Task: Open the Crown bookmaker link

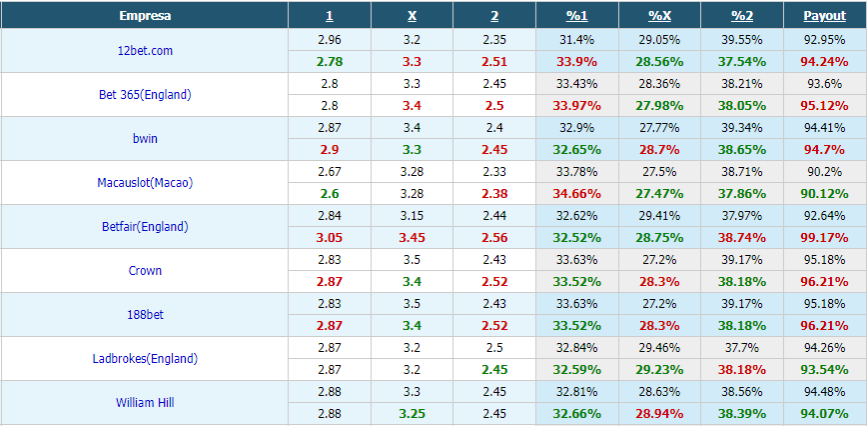Action: point(145,271)
